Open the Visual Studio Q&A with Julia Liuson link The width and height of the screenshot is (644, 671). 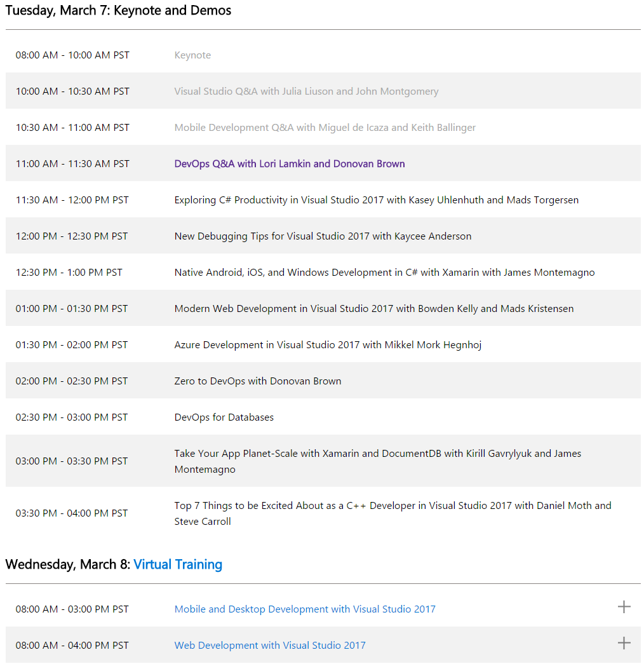click(306, 91)
